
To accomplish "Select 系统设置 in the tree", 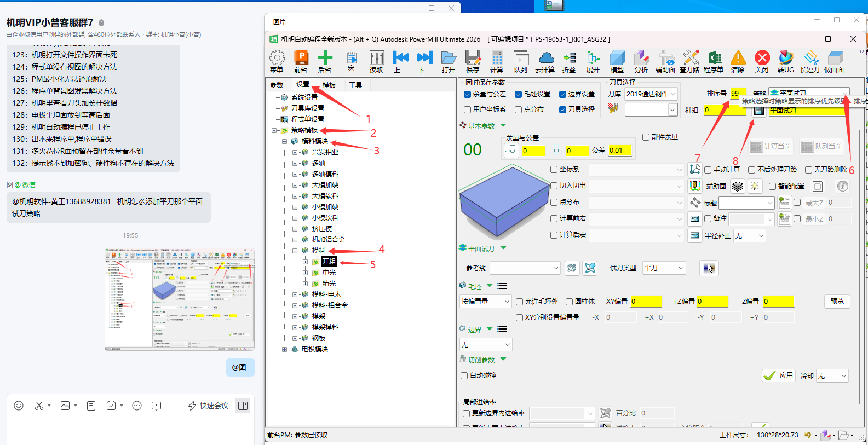I will click(304, 97).
